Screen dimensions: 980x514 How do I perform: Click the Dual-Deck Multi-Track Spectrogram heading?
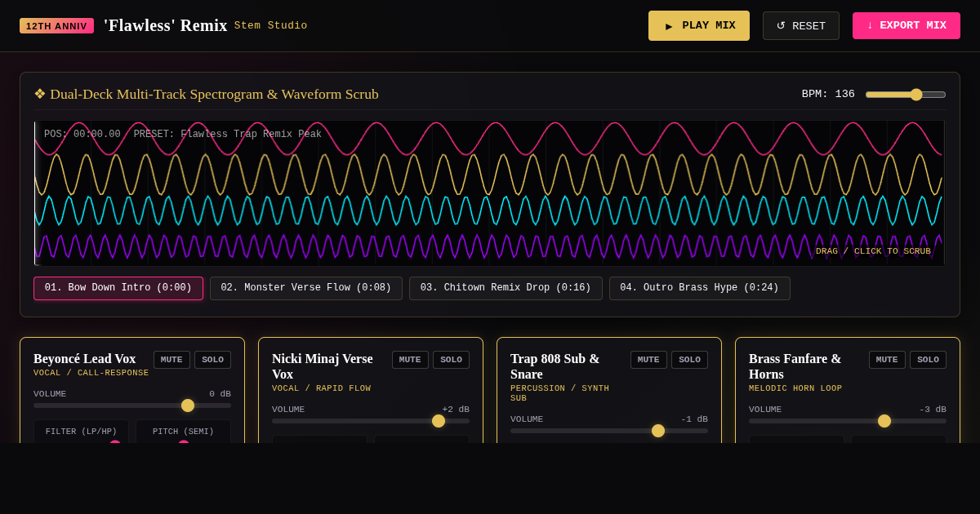tap(206, 94)
